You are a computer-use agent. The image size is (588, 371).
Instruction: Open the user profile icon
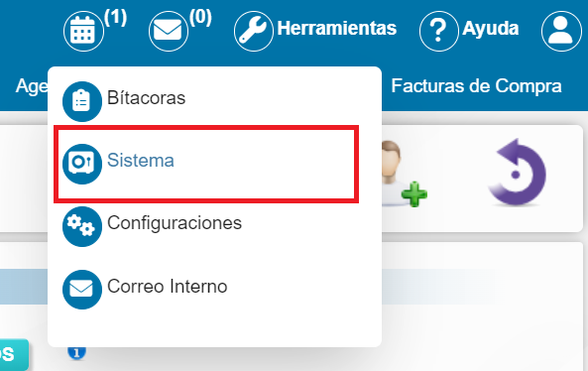pyautogui.click(x=561, y=31)
